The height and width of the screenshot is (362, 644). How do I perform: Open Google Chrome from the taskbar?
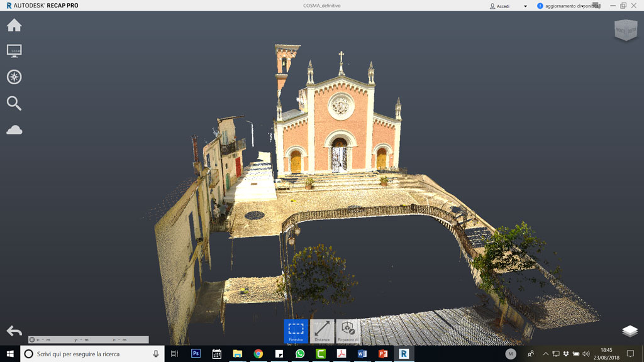click(258, 354)
